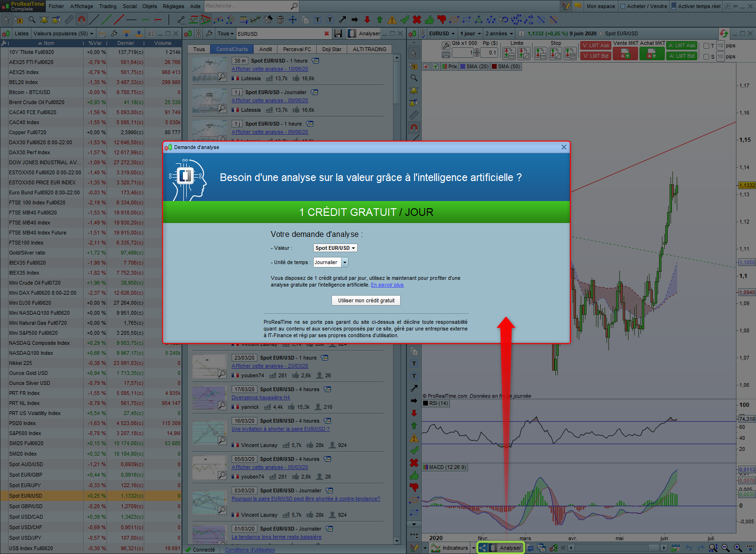The image size is (756, 554).
Task: Click the share icon beside Analyser
Action: [x=483, y=548]
